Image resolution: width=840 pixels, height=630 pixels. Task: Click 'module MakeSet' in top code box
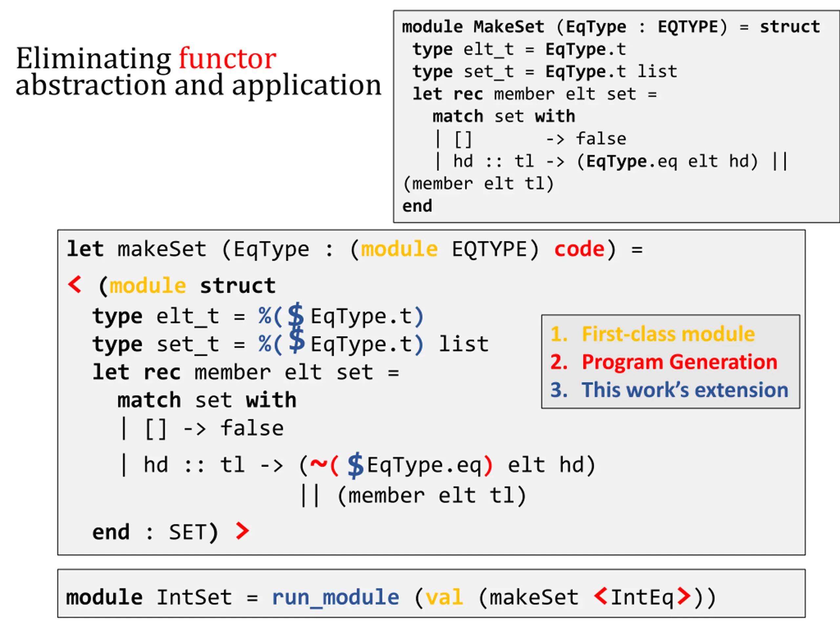[x=473, y=27]
